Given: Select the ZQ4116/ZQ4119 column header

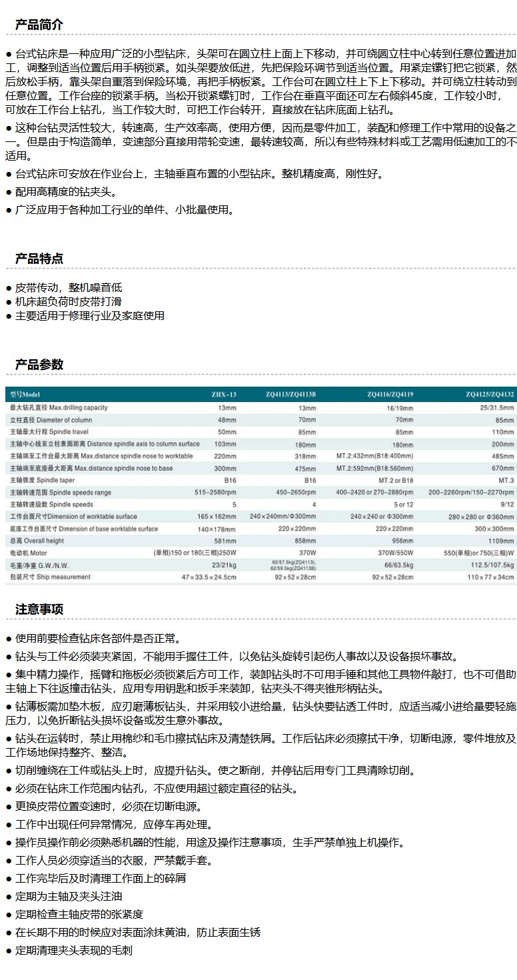Looking at the screenshot, I should pos(390,395).
